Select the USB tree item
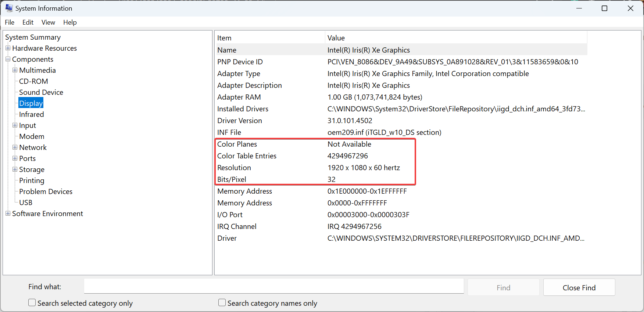The width and height of the screenshot is (644, 312). 26,202
